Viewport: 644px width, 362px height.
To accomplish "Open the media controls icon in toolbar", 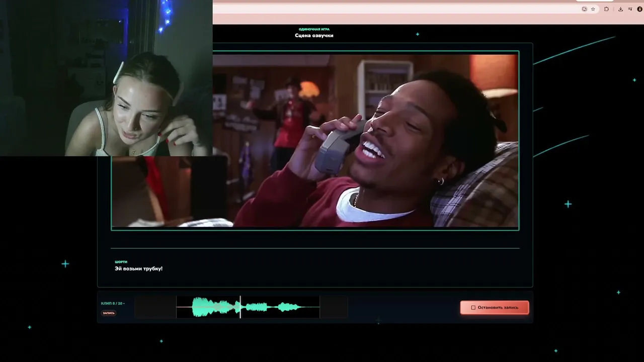I will [x=630, y=9].
